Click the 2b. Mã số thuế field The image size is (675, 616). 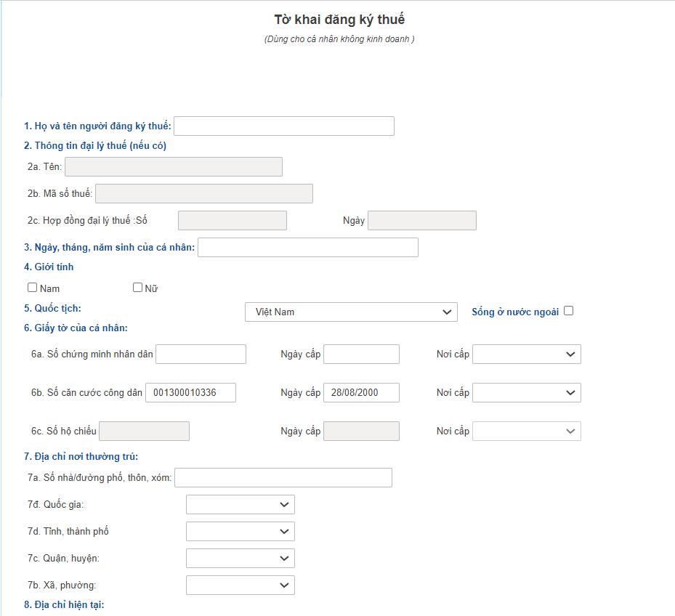(203, 193)
